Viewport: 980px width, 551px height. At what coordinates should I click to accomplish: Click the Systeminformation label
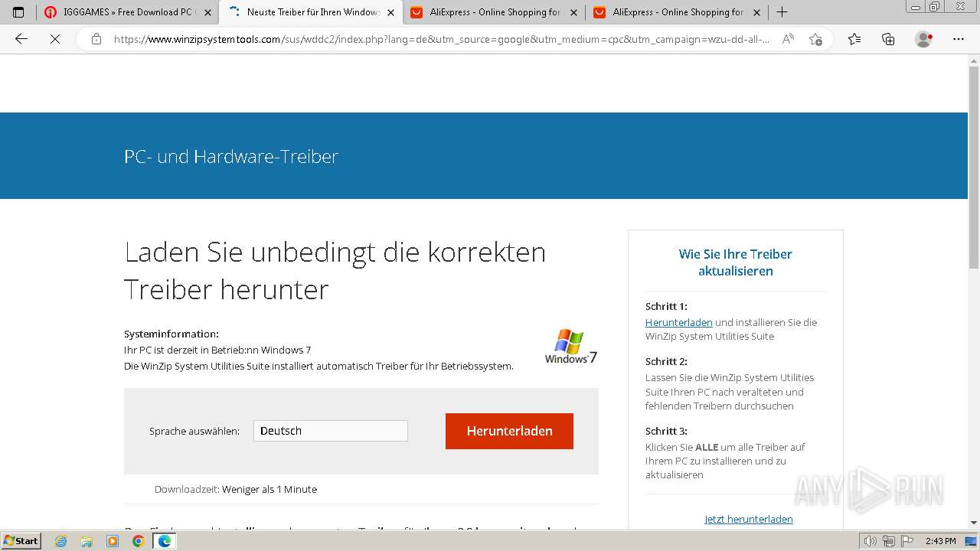[x=171, y=334]
